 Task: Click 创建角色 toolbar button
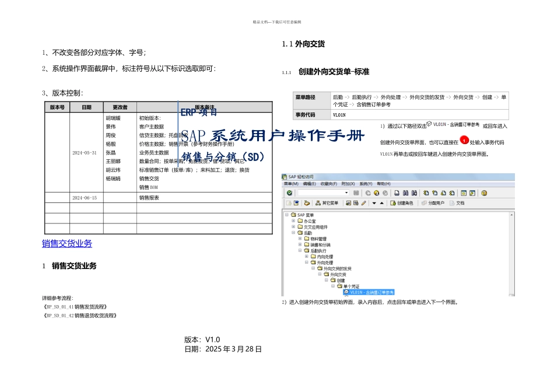(x=402, y=203)
